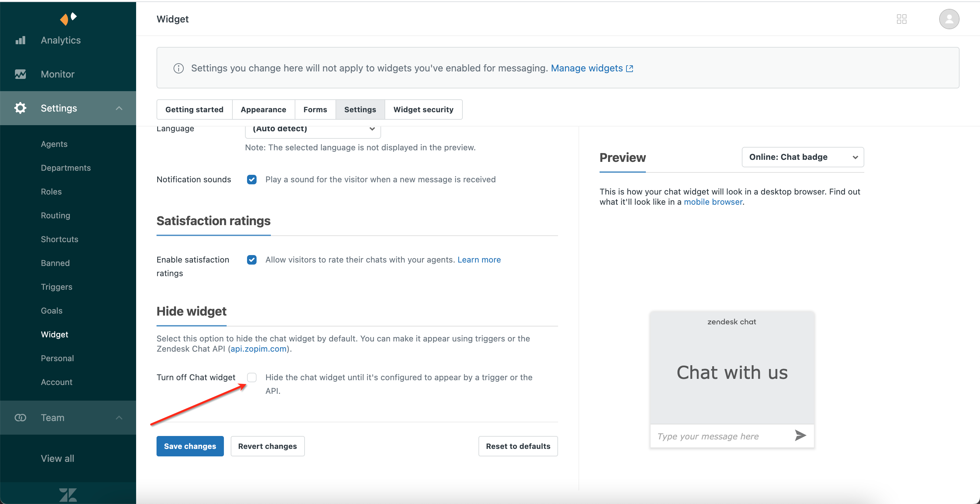Click the Save changes button
980x504 pixels.
190,446
